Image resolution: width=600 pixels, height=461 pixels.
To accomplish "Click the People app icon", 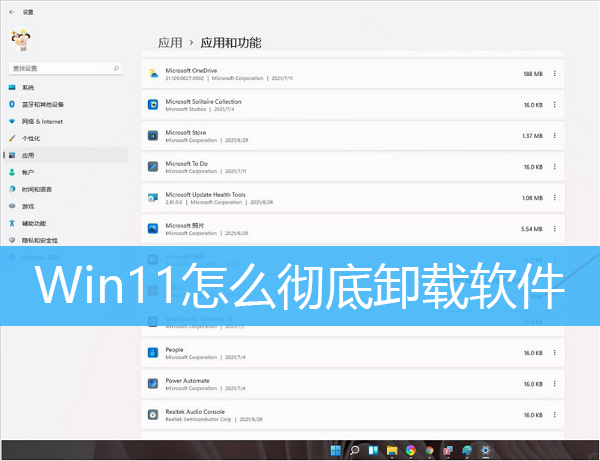I will [153, 352].
